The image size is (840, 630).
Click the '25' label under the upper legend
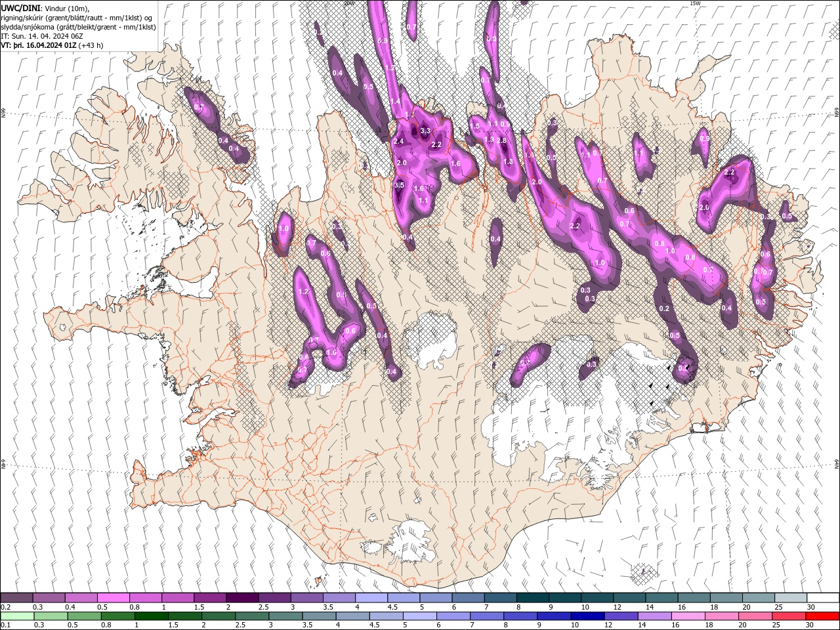pos(779,607)
